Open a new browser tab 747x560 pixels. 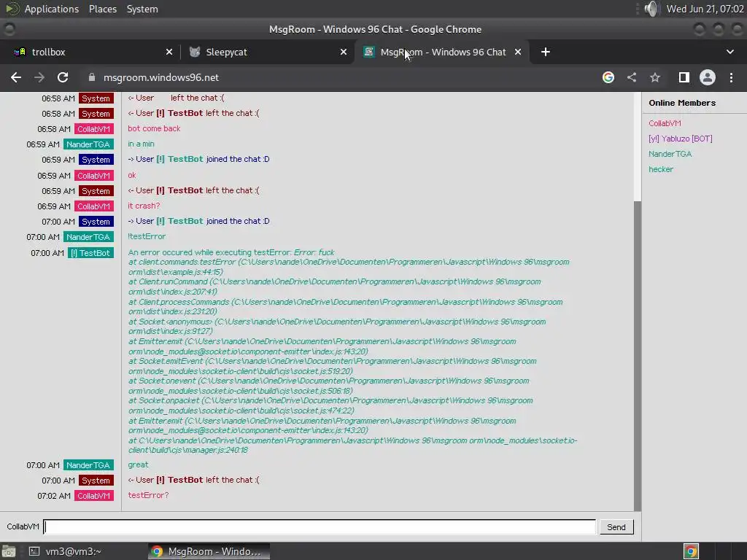546,52
